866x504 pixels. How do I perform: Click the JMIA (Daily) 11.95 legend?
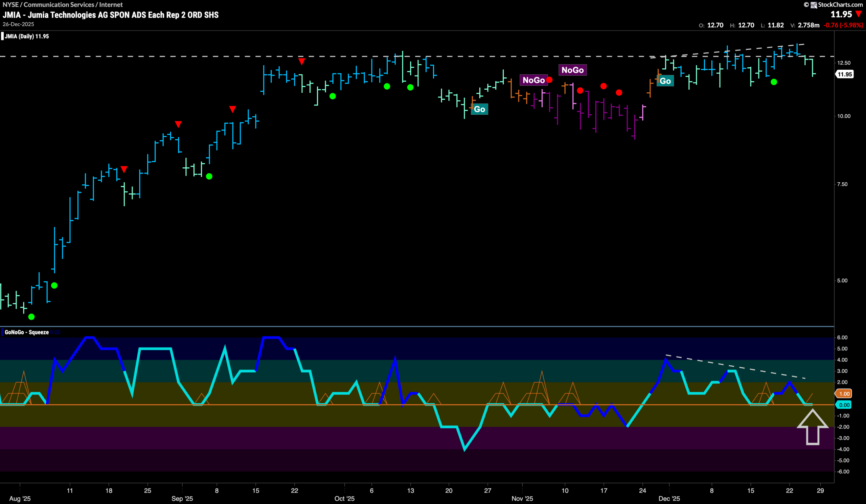26,37
